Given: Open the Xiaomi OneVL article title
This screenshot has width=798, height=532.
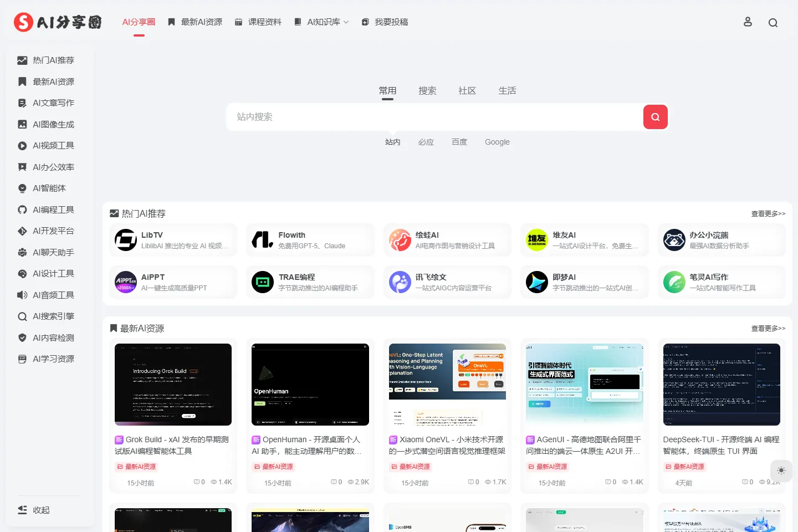Looking at the screenshot, I should pyautogui.click(x=447, y=446).
